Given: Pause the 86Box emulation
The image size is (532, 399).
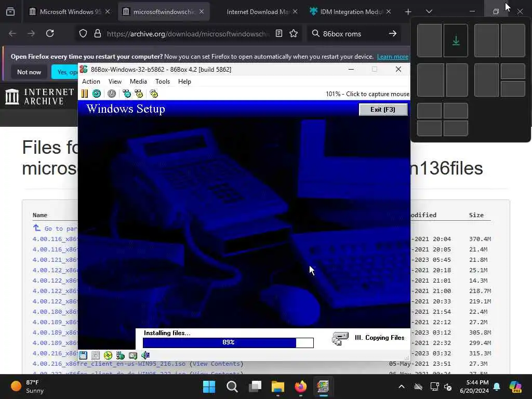Looking at the screenshot, I should [85, 94].
